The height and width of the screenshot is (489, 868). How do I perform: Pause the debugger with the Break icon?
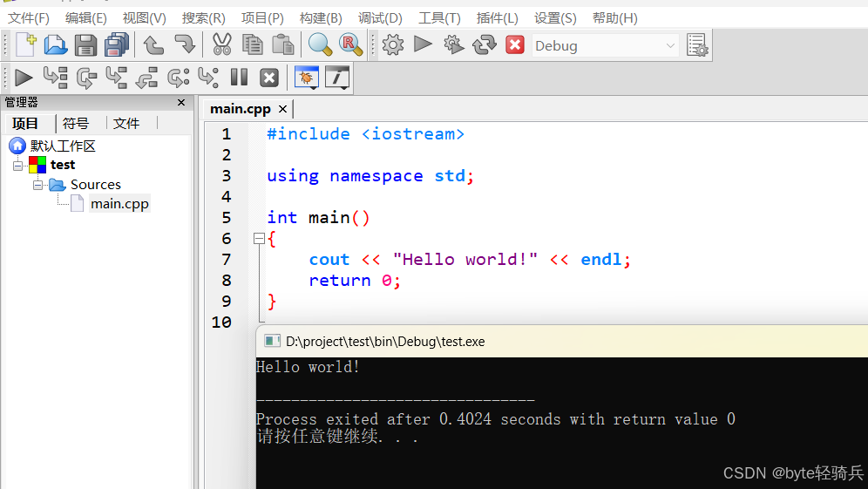pos(239,77)
